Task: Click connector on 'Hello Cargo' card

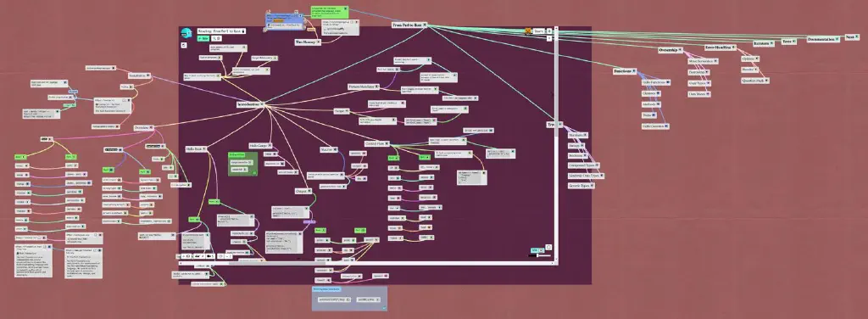Action: tap(270, 145)
